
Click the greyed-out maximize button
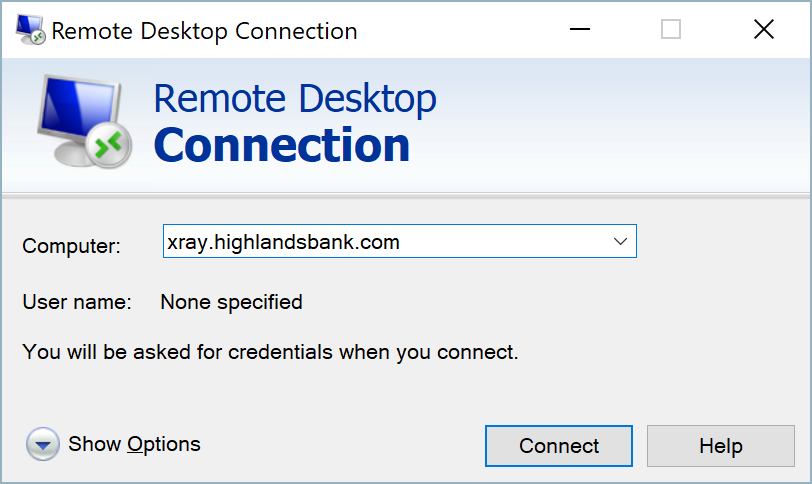pyautogui.click(x=671, y=31)
